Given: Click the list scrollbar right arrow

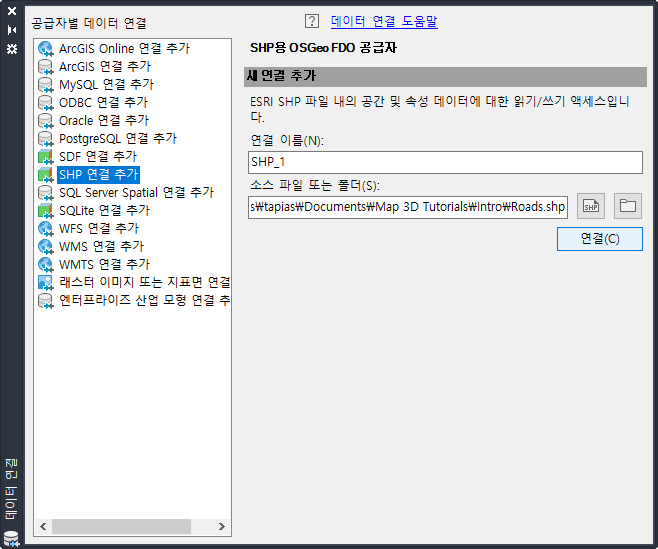Looking at the screenshot, I should (222, 526).
